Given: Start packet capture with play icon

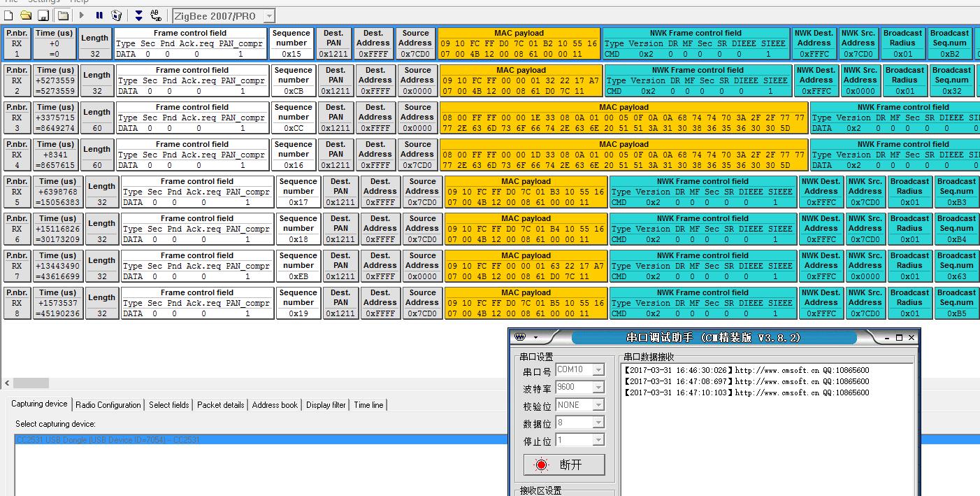Looking at the screenshot, I should pyautogui.click(x=82, y=15).
